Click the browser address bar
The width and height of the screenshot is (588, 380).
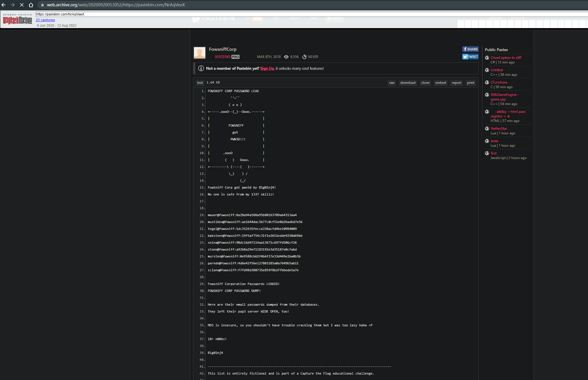(x=313, y=5)
